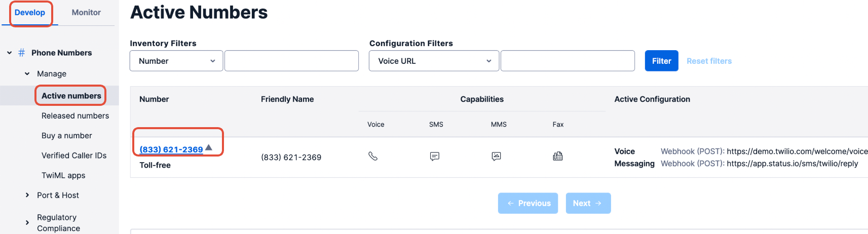Click the Next pagination button

click(588, 203)
